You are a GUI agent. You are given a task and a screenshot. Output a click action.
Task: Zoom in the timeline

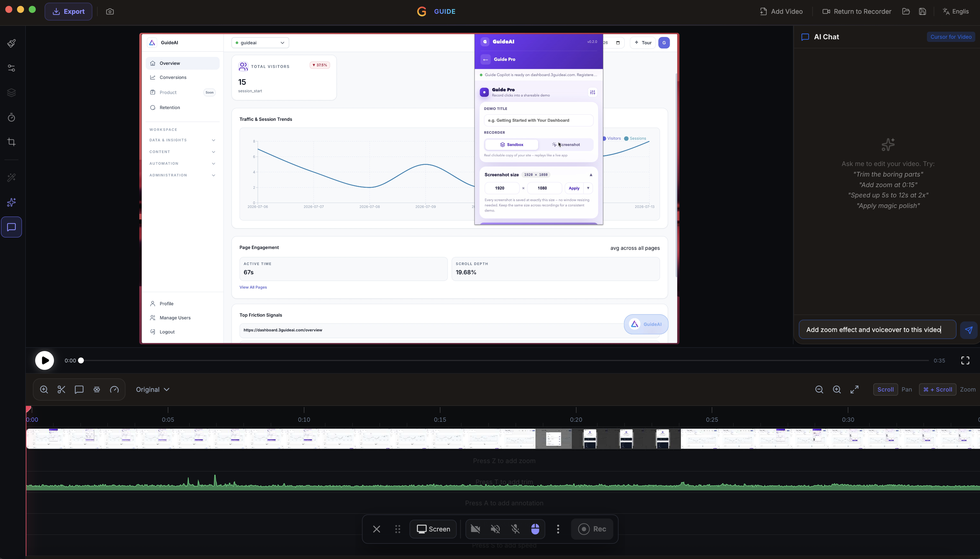(x=837, y=389)
